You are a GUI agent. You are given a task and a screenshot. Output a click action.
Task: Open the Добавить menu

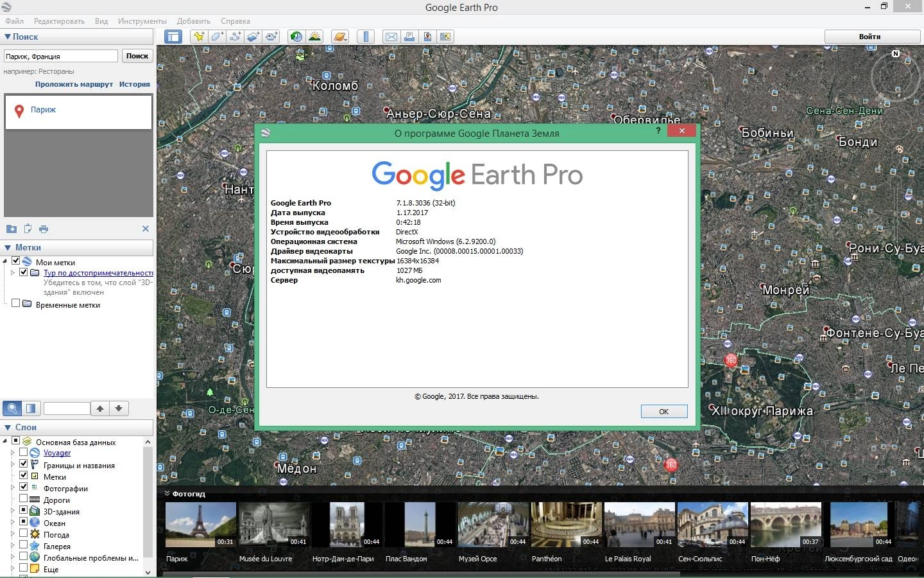193,21
